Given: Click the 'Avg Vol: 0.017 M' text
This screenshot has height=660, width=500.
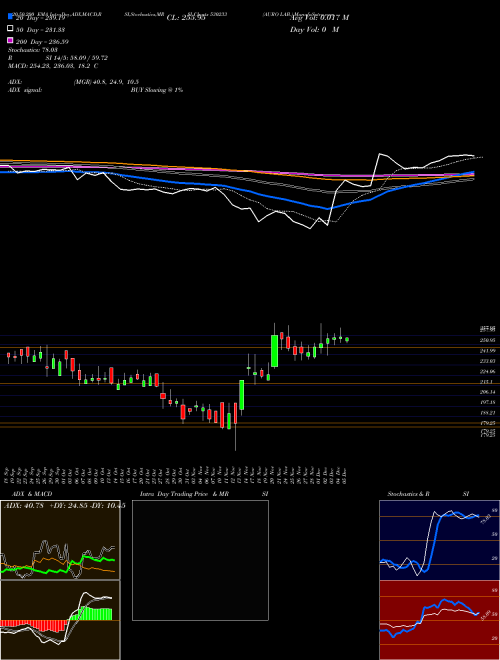Looking at the screenshot, I should 319,18.
